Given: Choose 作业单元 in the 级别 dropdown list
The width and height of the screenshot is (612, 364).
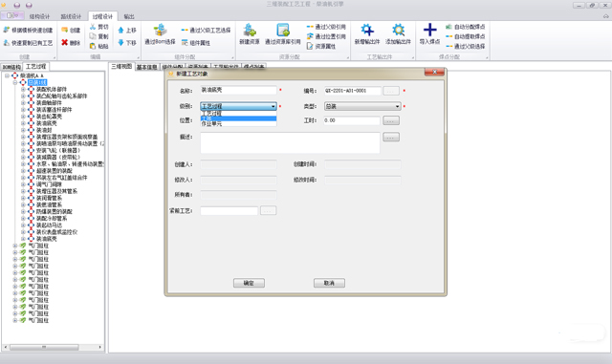Looking at the screenshot, I should click(x=238, y=123).
